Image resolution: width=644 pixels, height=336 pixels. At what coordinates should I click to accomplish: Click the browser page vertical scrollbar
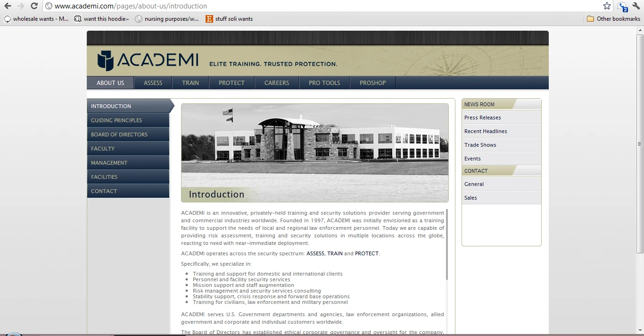click(x=640, y=143)
